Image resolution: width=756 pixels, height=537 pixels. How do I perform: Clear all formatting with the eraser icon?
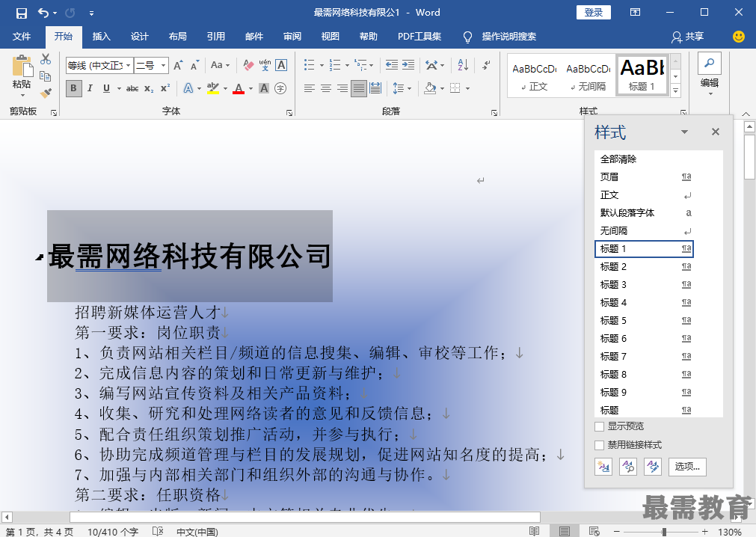click(x=248, y=65)
